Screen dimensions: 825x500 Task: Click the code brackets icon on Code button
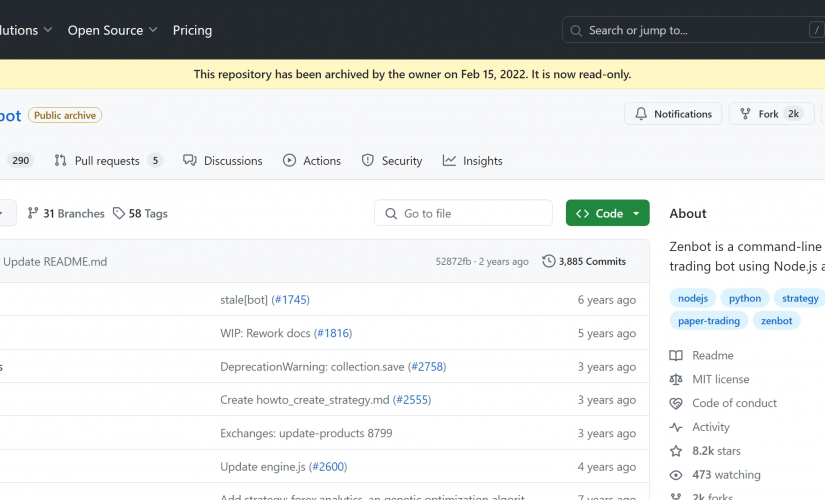pyautogui.click(x=582, y=214)
